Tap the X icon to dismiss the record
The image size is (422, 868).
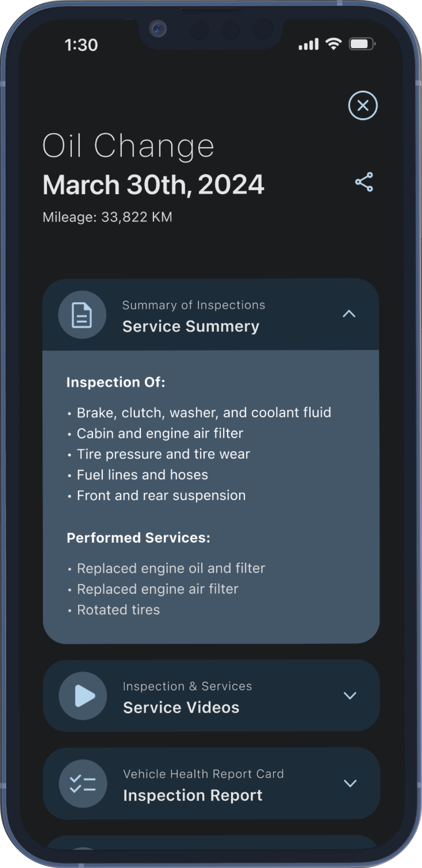point(363,106)
